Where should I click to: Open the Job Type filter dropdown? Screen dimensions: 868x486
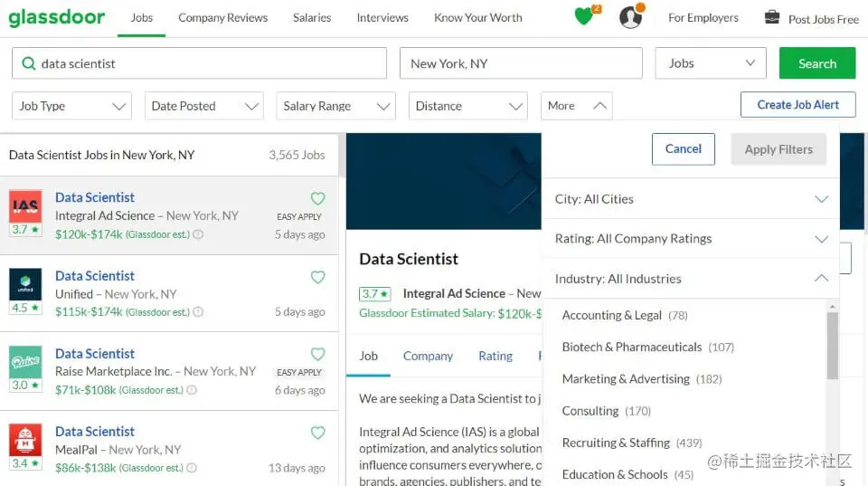[72, 106]
